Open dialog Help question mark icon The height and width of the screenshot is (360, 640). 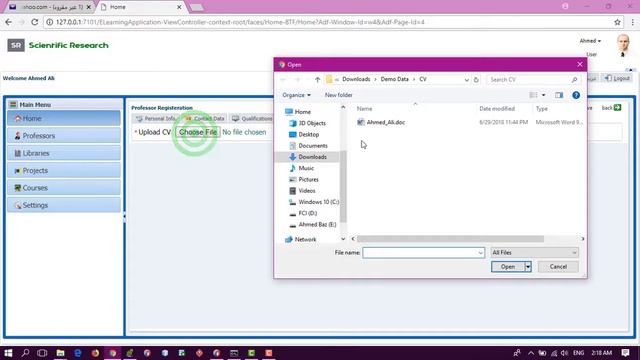point(576,95)
